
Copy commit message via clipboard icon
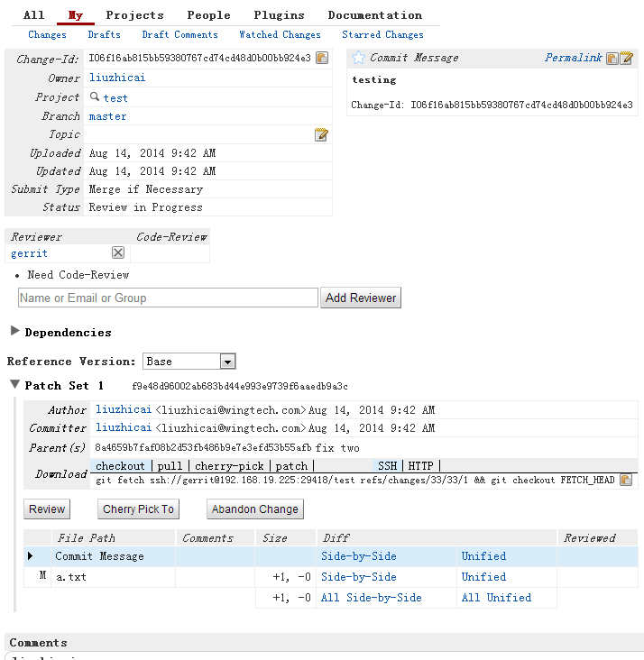coord(612,59)
